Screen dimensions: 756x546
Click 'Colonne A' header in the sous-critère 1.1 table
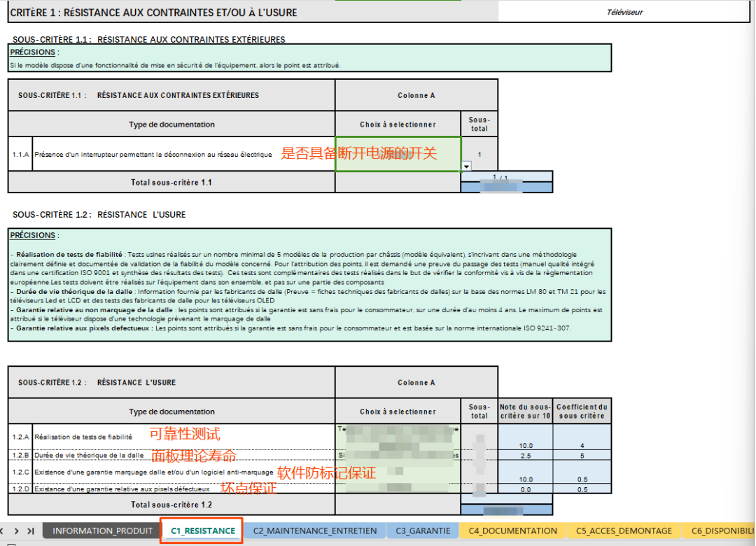coord(416,95)
